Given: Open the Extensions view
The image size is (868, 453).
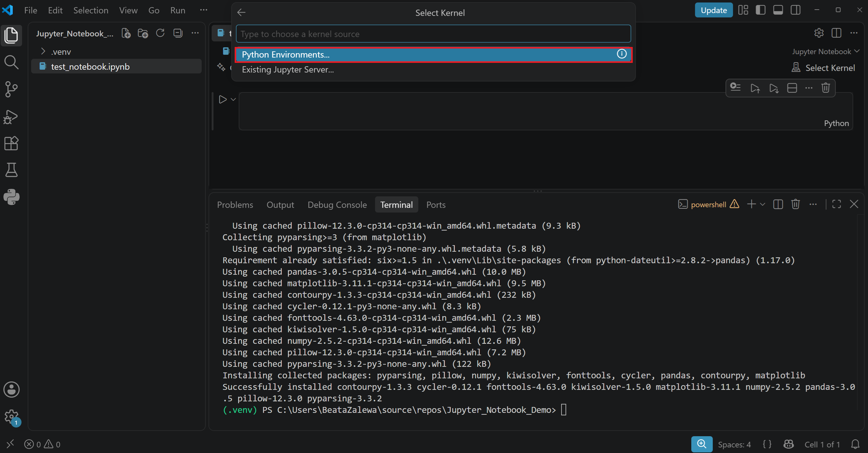Looking at the screenshot, I should coord(11,143).
